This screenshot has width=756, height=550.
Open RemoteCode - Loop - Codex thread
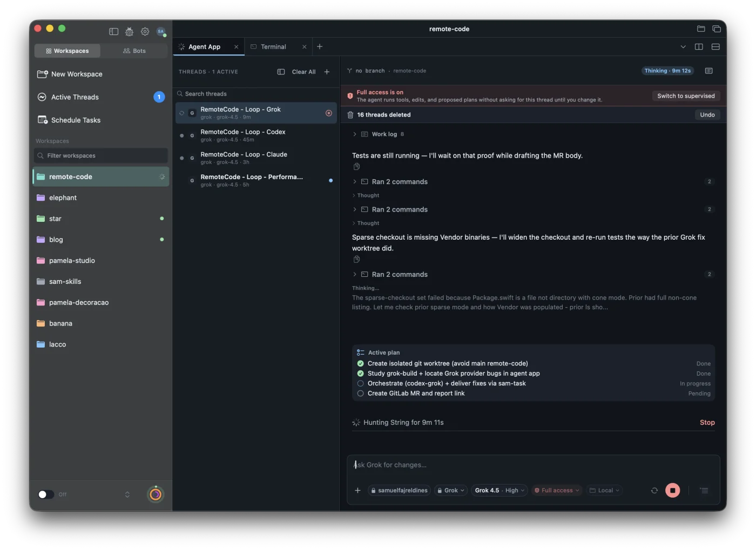(x=256, y=135)
